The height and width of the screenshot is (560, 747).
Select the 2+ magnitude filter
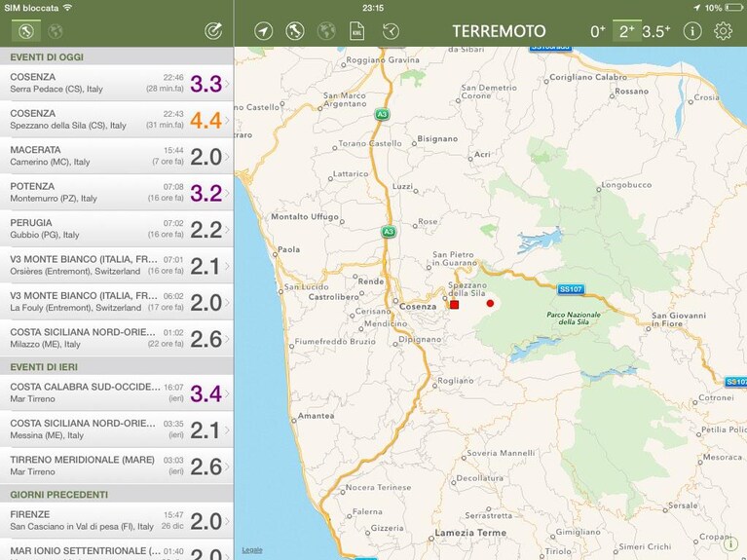tap(627, 31)
